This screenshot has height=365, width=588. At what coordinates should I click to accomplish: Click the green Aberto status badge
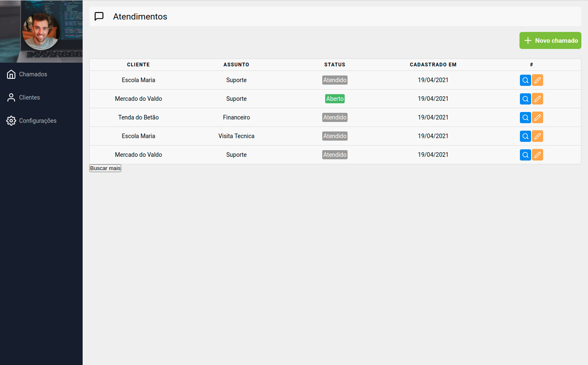tap(335, 99)
